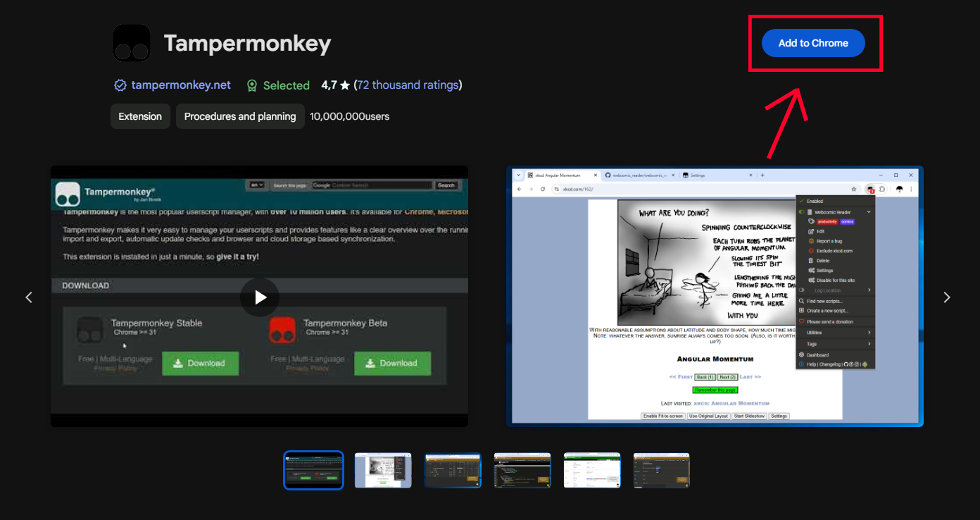
Task: Click the Extension category chip
Action: (x=140, y=116)
